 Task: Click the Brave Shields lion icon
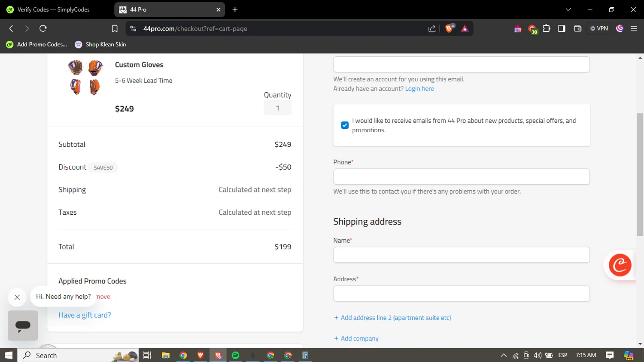pyautogui.click(x=449, y=28)
